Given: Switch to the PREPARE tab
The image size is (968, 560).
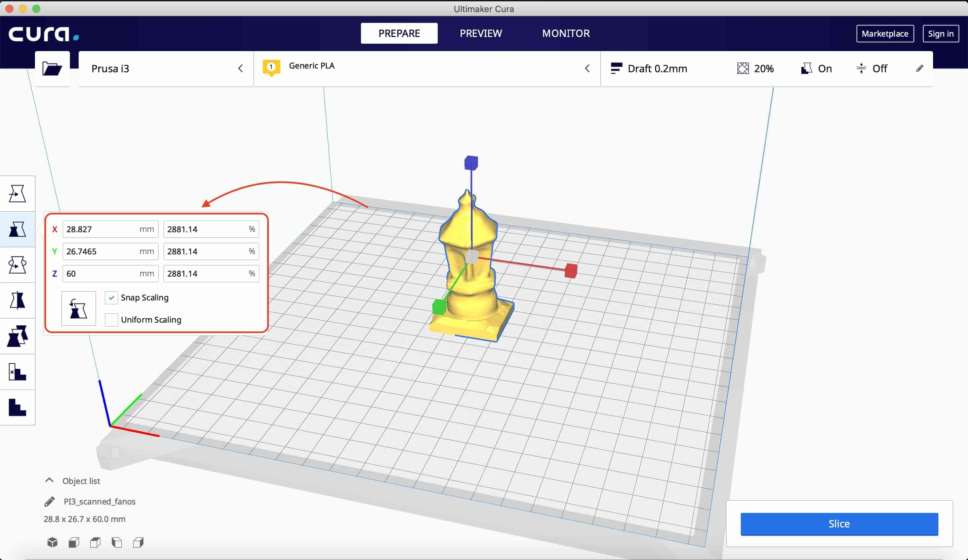Looking at the screenshot, I should pos(399,33).
